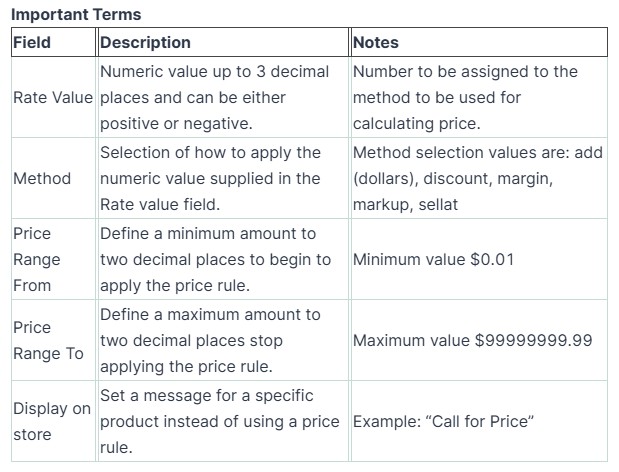Click the 'Maximum value $99999999.99' note
The height and width of the screenshot is (472, 619).
point(472,340)
